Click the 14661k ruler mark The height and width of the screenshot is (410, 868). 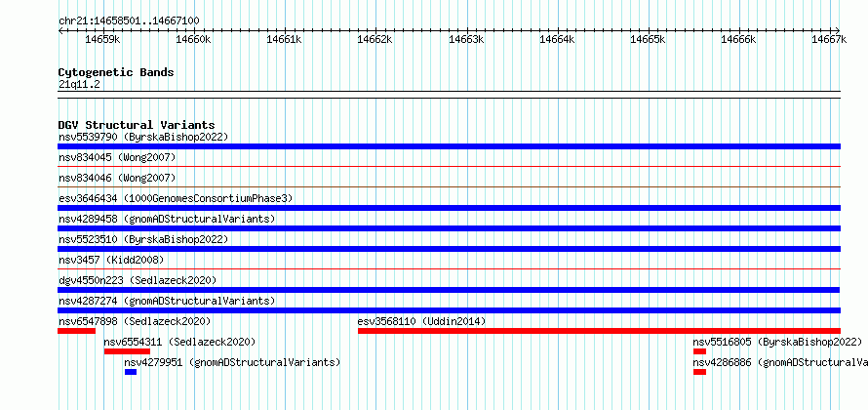click(x=285, y=39)
